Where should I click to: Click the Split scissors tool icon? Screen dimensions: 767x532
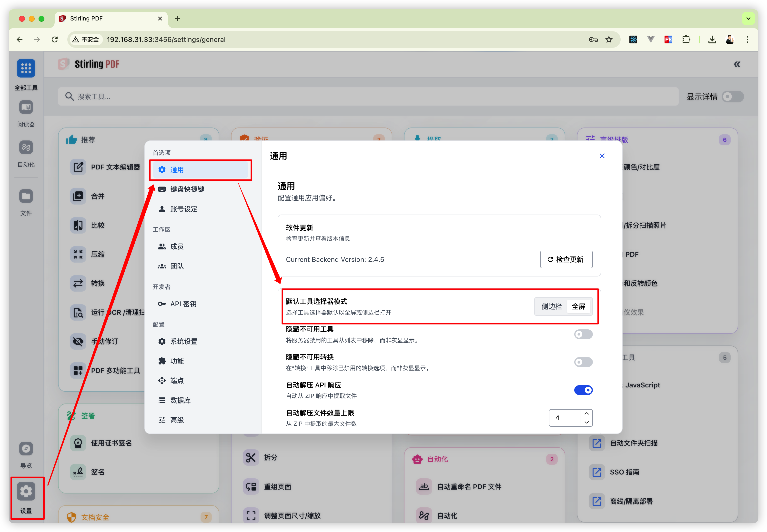tap(251, 457)
